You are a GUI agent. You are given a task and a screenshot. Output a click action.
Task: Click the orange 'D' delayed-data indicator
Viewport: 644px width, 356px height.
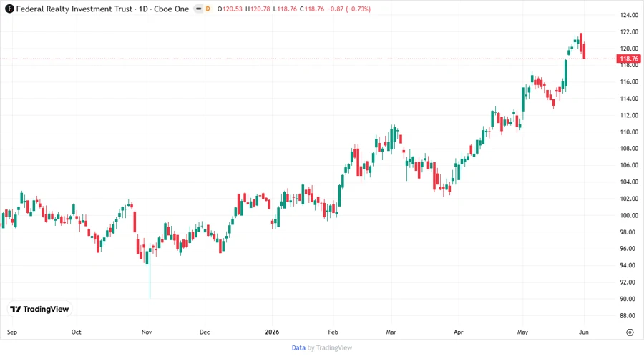pyautogui.click(x=208, y=9)
